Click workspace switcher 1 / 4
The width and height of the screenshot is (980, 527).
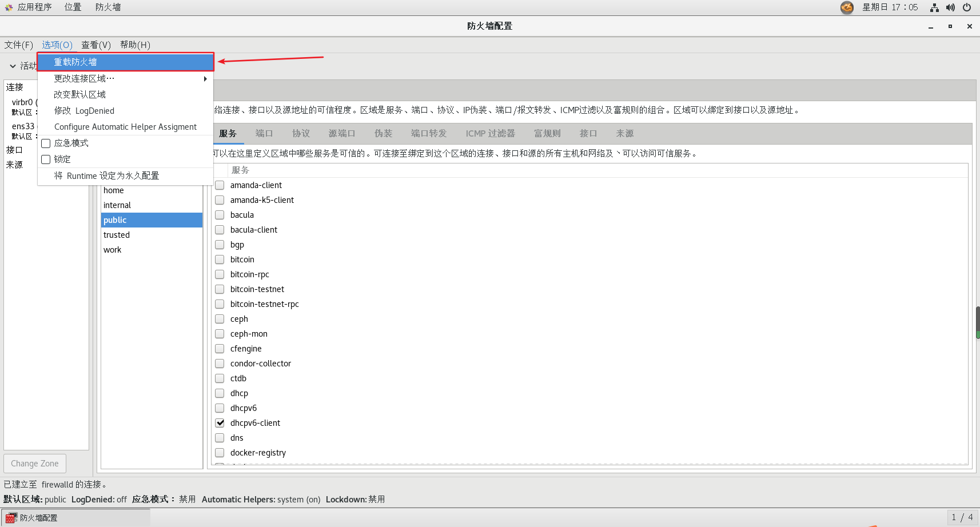pos(962,517)
